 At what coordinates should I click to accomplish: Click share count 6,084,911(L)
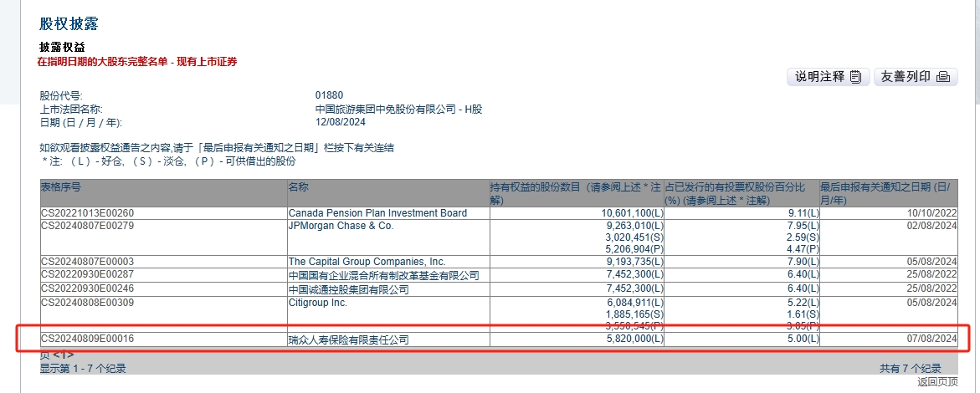pyautogui.click(x=635, y=303)
